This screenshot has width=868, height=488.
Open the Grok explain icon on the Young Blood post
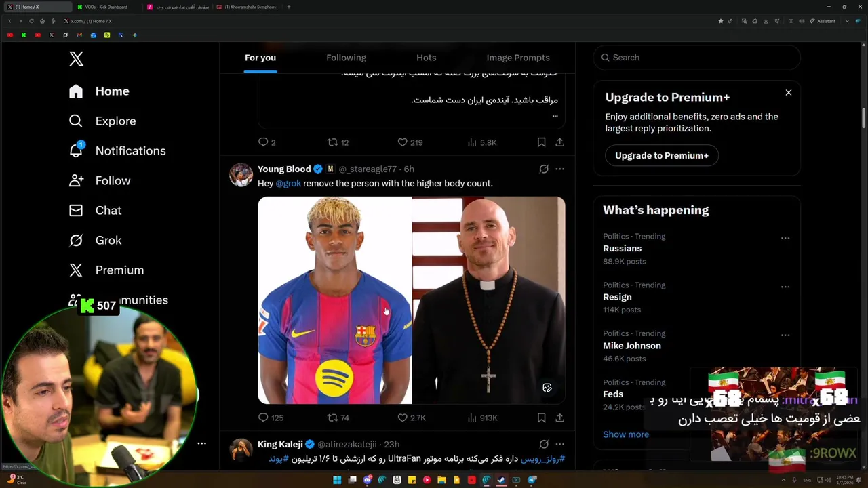(x=544, y=169)
